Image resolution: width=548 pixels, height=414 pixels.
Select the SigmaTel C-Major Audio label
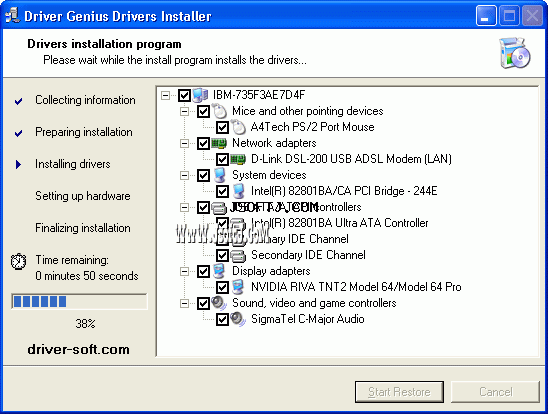click(308, 319)
